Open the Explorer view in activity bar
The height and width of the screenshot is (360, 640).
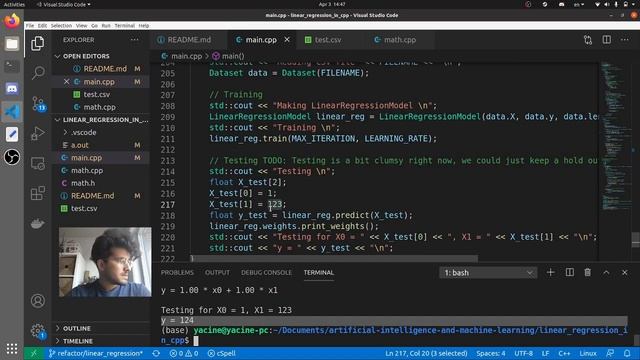pyautogui.click(x=38, y=43)
